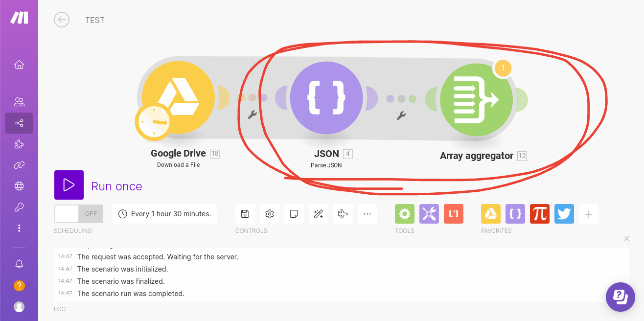Open the Team users icon

point(19,102)
